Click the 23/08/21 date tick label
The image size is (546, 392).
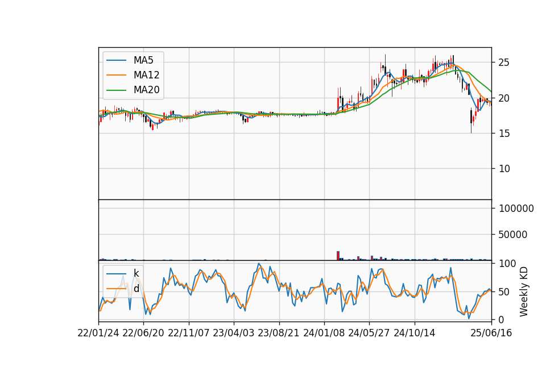tap(279, 333)
